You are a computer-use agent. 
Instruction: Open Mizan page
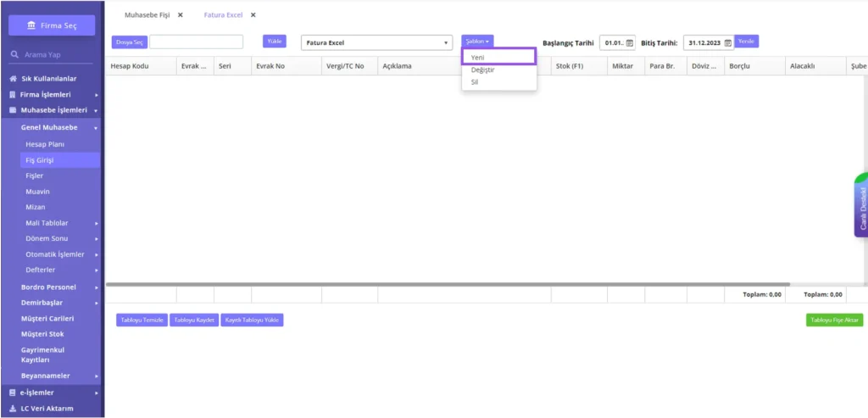point(36,207)
